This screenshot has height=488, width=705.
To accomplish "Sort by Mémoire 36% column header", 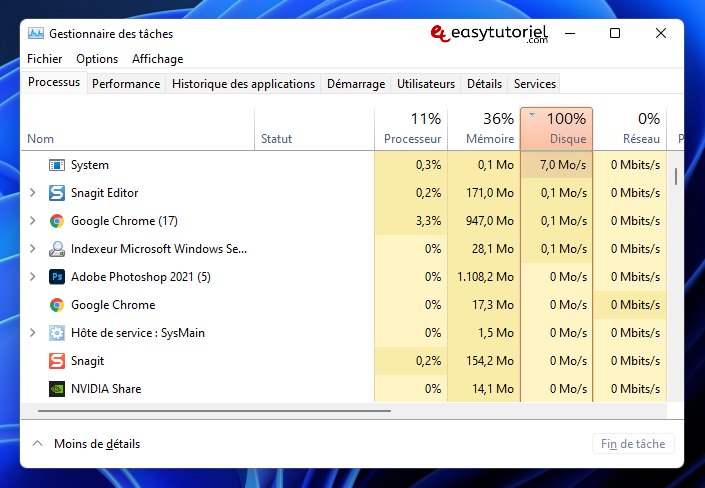I will (x=484, y=129).
